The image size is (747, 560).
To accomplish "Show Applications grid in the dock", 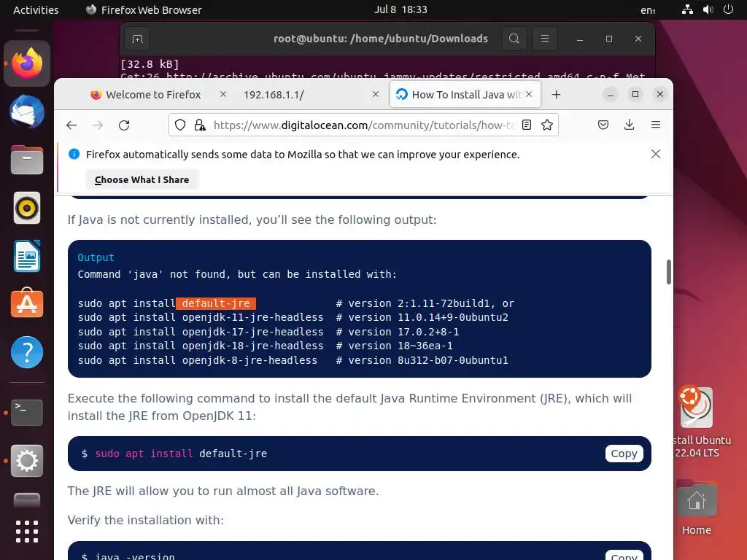I will click(x=27, y=532).
